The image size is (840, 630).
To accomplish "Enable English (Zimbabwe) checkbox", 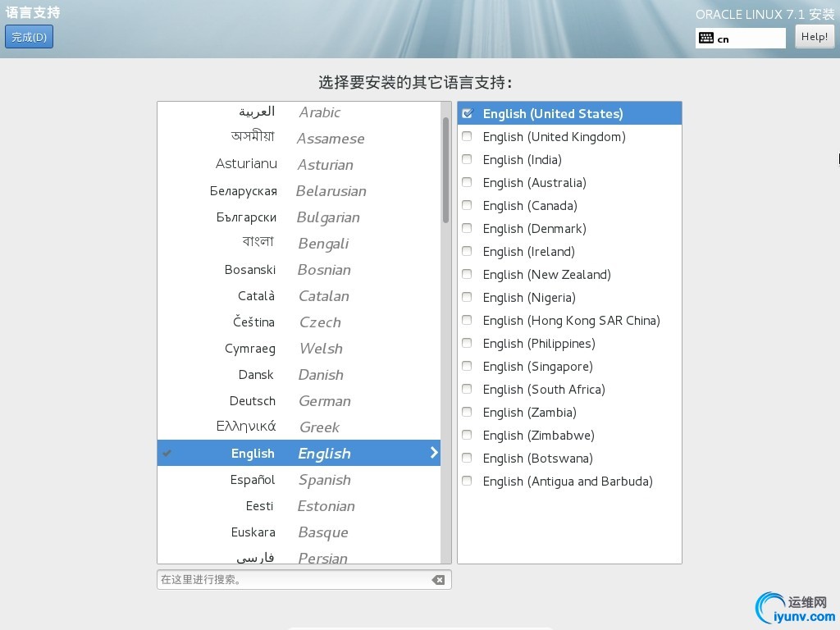I will [x=467, y=436].
